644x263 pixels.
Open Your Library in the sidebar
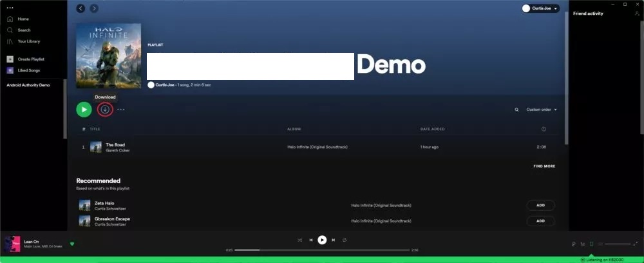(23, 41)
